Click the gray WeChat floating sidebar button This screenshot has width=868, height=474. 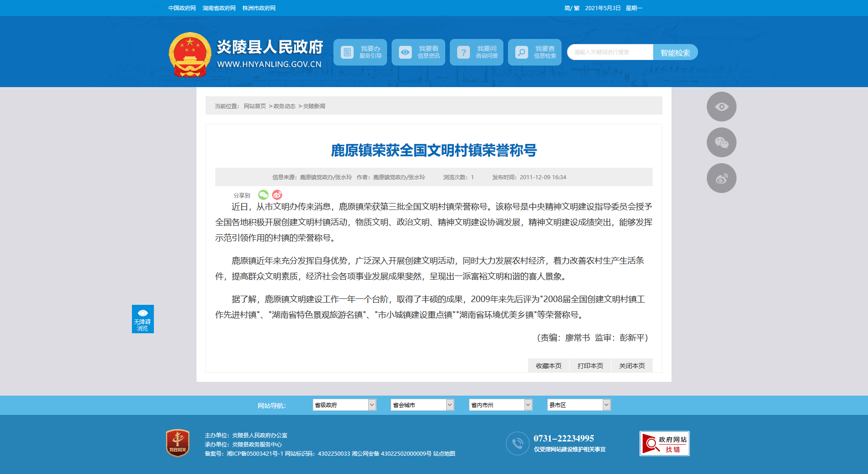pyautogui.click(x=721, y=143)
